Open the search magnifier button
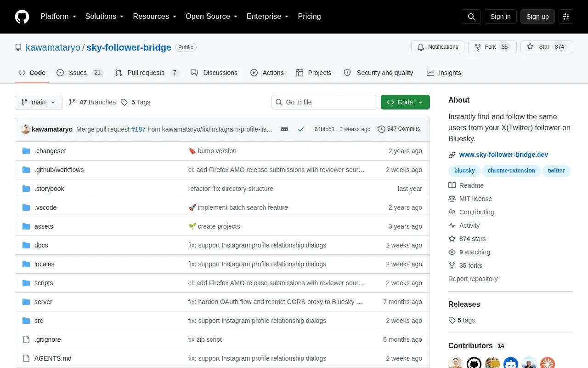The width and height of the screenshot is (588, 368). [x=471, y=17]
